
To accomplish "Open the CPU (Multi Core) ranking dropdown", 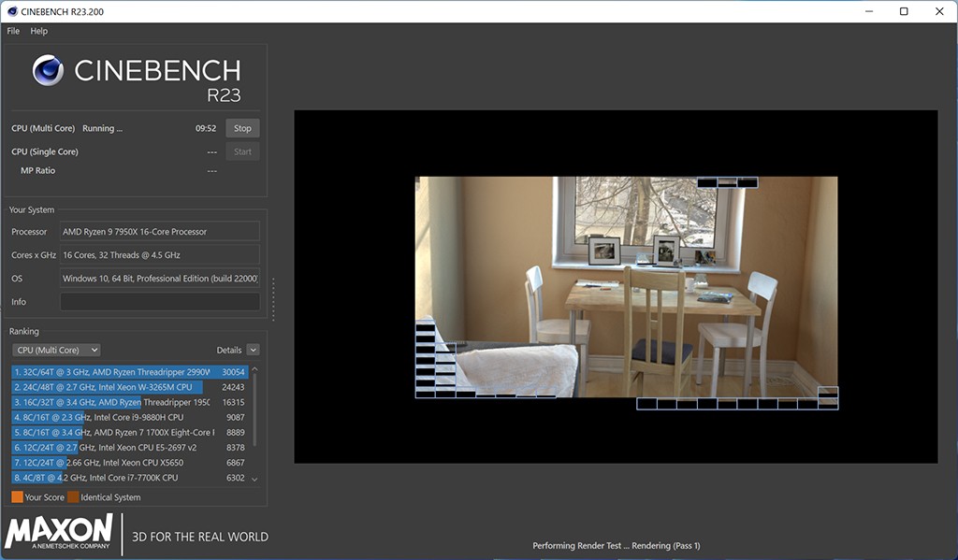I will click(56, 350).
